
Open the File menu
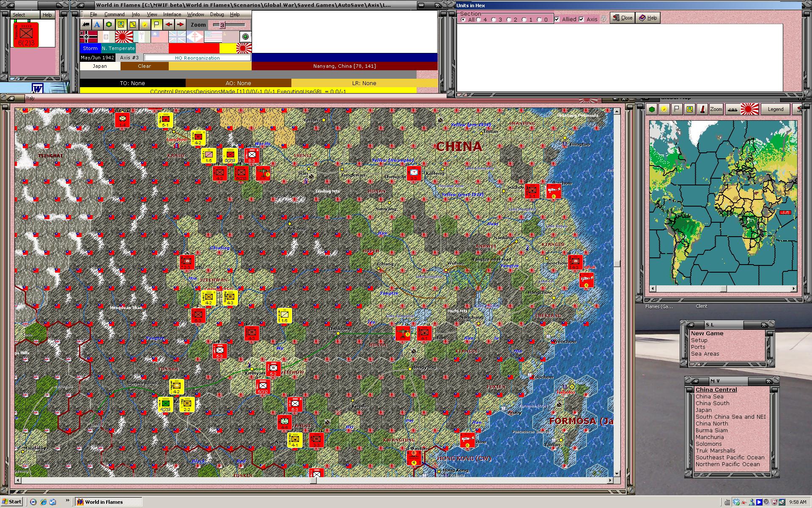[x=93, y=14]
